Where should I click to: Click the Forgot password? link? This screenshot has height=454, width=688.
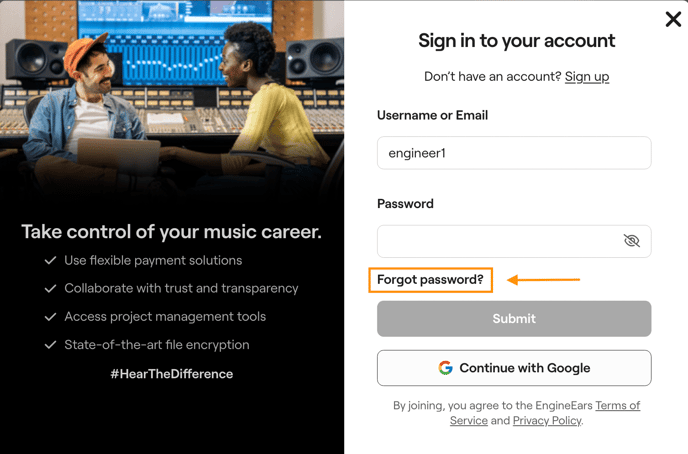click(x=430, y=280)
